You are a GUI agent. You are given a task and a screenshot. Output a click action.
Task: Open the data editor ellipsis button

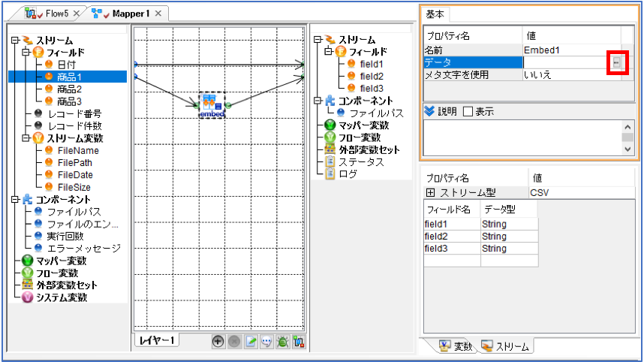tap(616, 62)
